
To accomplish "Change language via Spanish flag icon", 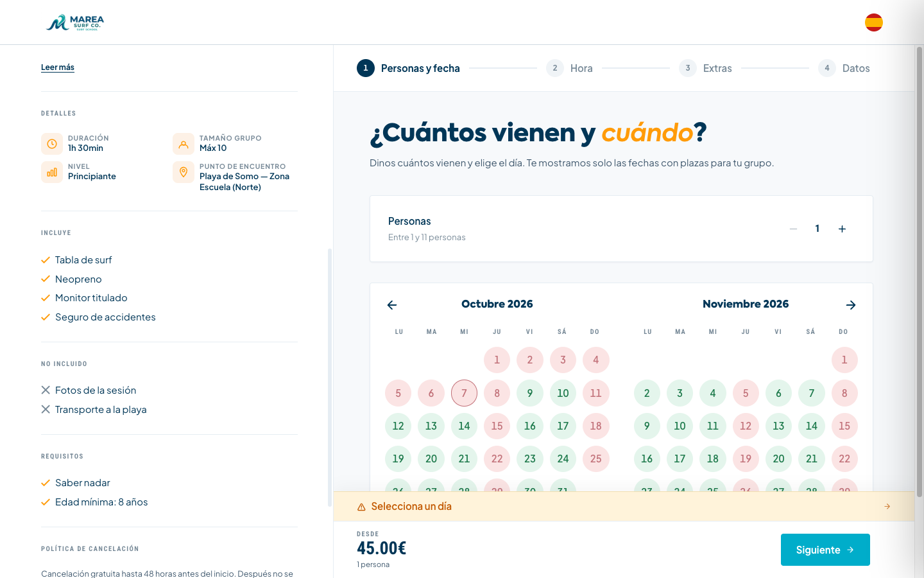I will pyautogui.click(x=873, y=22).
